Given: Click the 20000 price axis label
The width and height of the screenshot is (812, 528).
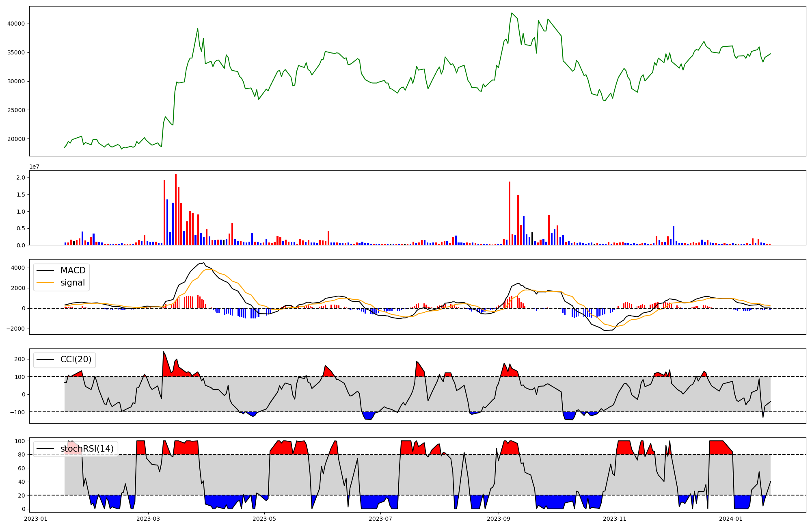Looking at the screenshot, I should pyautogui.click(x=16, y=139).
